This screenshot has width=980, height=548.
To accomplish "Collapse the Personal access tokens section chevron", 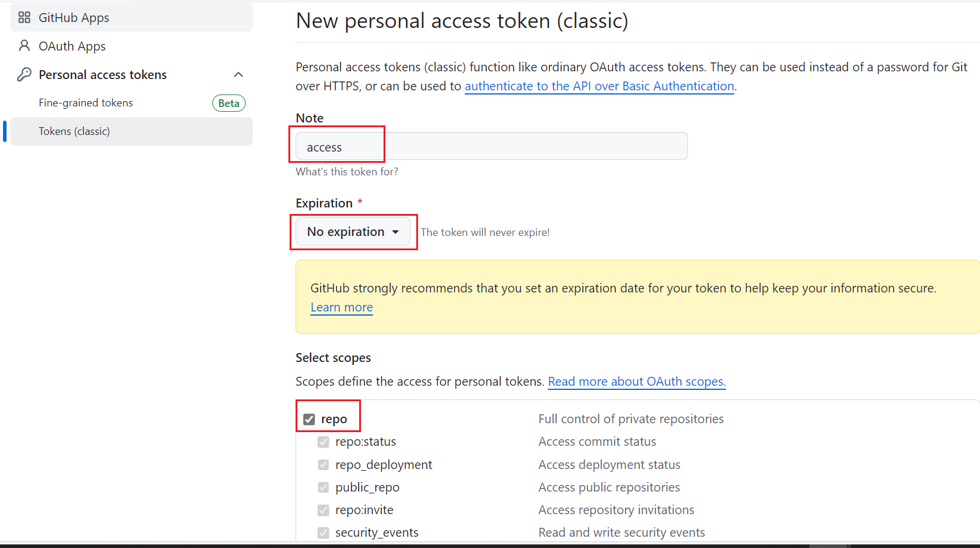I will coord(238,74).
